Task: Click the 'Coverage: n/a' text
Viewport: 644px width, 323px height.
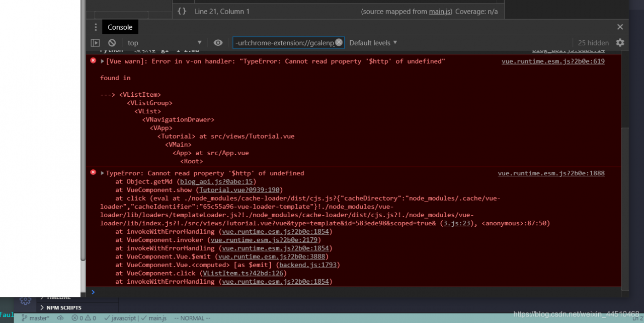Action: [476, 11]
